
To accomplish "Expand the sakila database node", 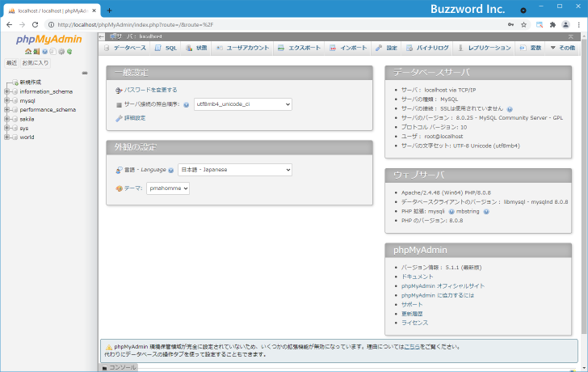I will point(6,119).
